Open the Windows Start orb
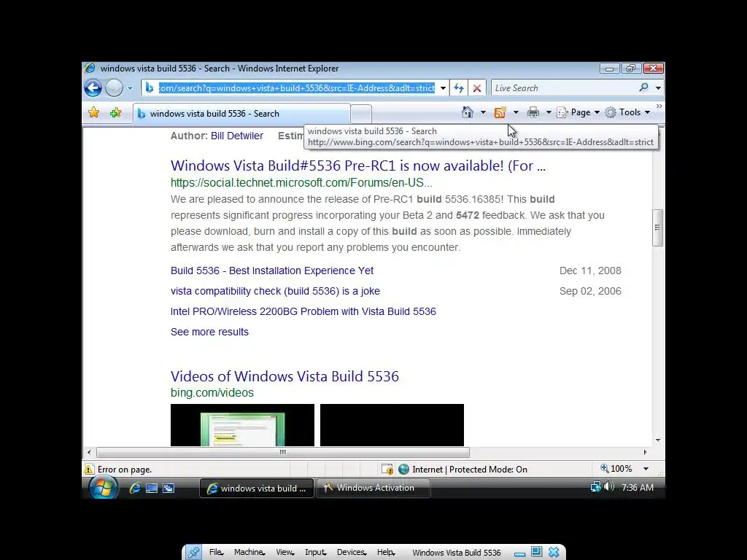747x560 pixels. [x=103, y=488]
